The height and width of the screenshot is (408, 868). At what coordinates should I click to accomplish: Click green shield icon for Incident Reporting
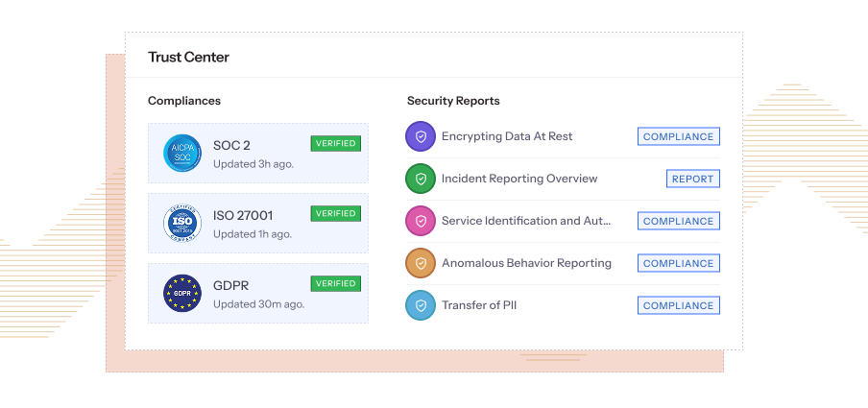tap(421, 179)
